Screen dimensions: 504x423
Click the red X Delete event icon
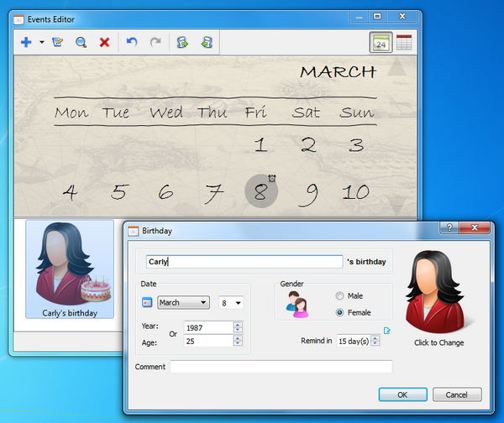[x=104, y=42]
